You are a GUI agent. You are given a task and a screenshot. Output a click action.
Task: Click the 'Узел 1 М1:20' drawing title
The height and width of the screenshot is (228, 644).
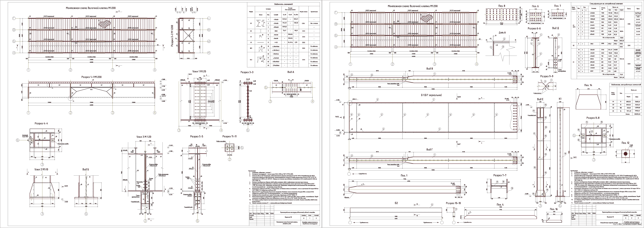(199, 71)
